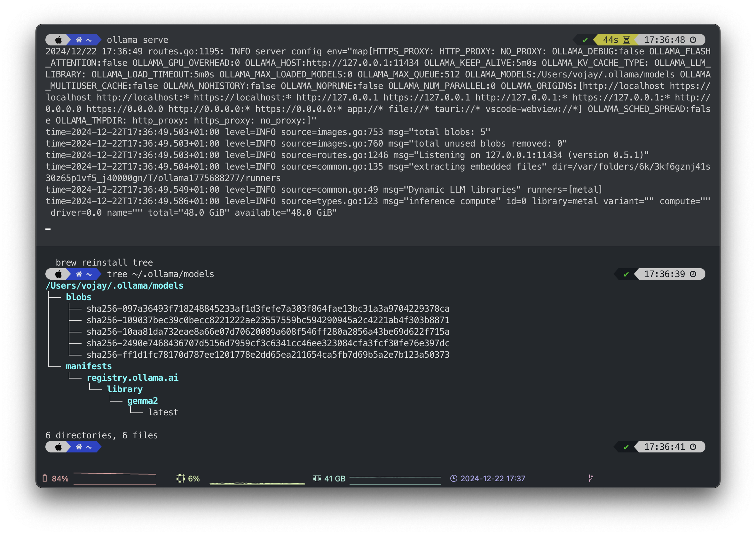The width and height of the screenshot is (756, 535).
Task: Click the CPU usage graph line
Action: (x=257, y=483)
